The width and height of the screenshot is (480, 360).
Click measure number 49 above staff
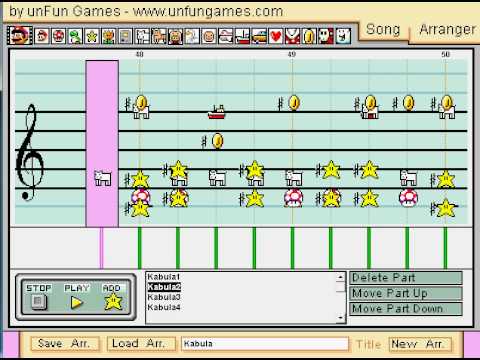pyautogui.click(x=292, y=54)
